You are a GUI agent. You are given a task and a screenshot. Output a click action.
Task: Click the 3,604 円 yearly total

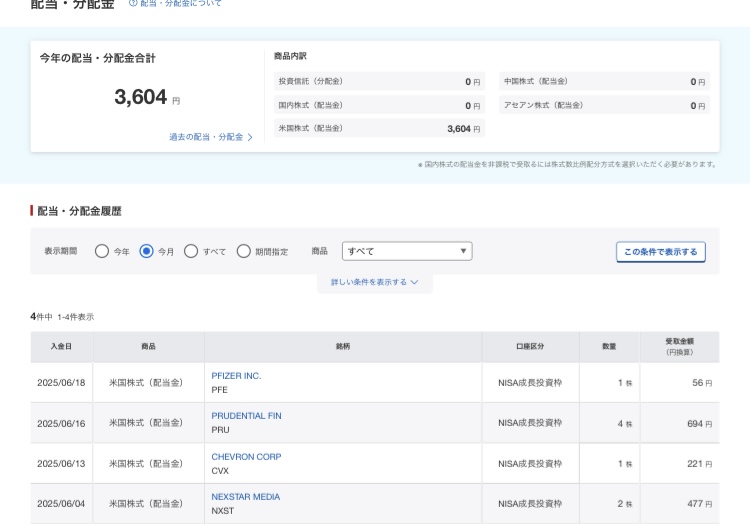[147, 98]
